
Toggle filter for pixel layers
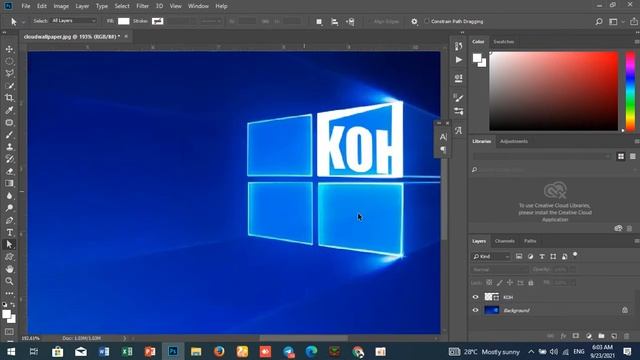tap(519, 256)
